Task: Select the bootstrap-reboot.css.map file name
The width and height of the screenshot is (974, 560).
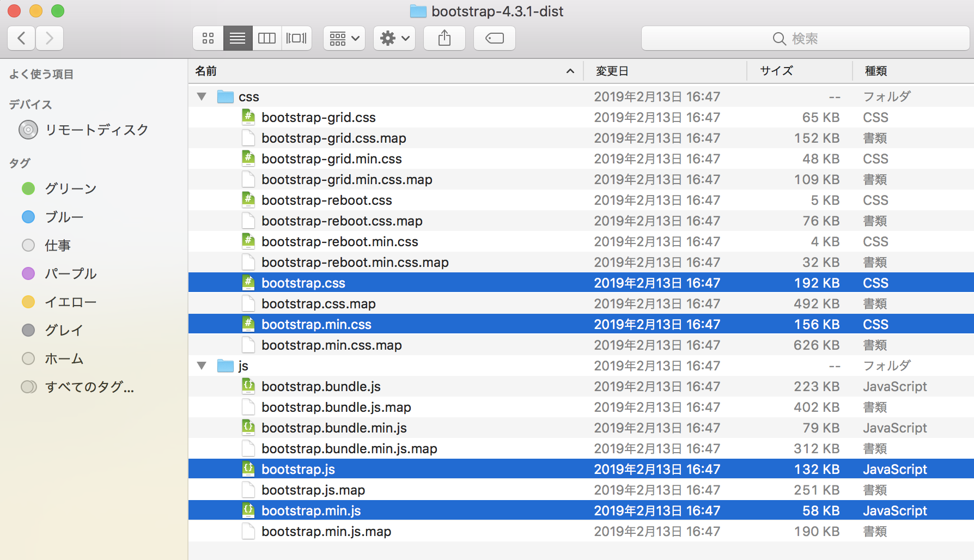Action: click(342, 221)
